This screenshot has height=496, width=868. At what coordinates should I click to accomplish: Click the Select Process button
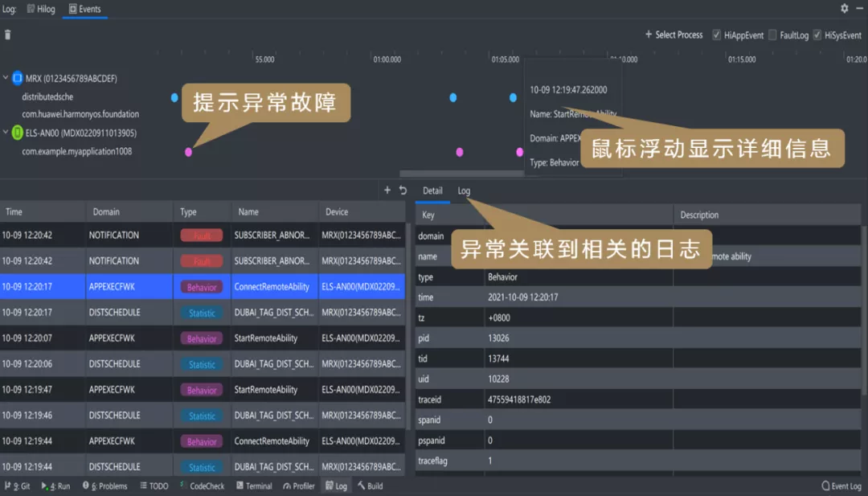tap(674, 35)
